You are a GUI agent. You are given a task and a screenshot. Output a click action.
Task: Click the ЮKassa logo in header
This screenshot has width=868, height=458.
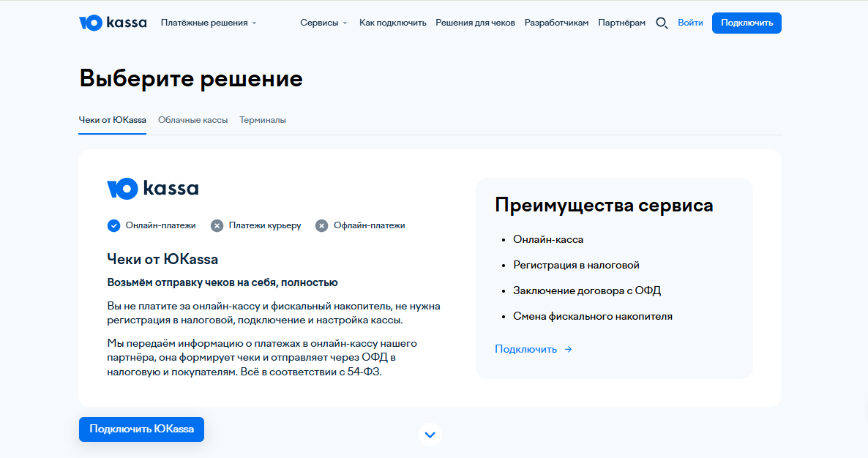pos(113,23)
